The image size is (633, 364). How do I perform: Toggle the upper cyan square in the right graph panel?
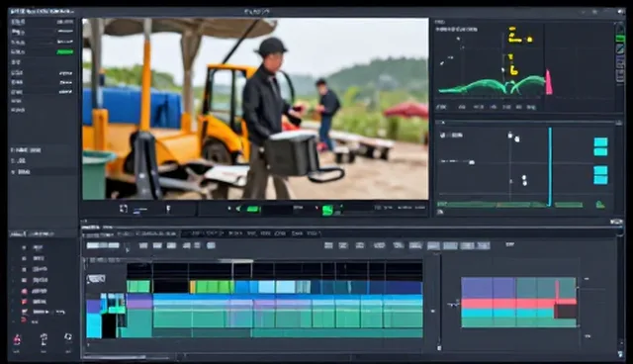[x=600, y=146]
